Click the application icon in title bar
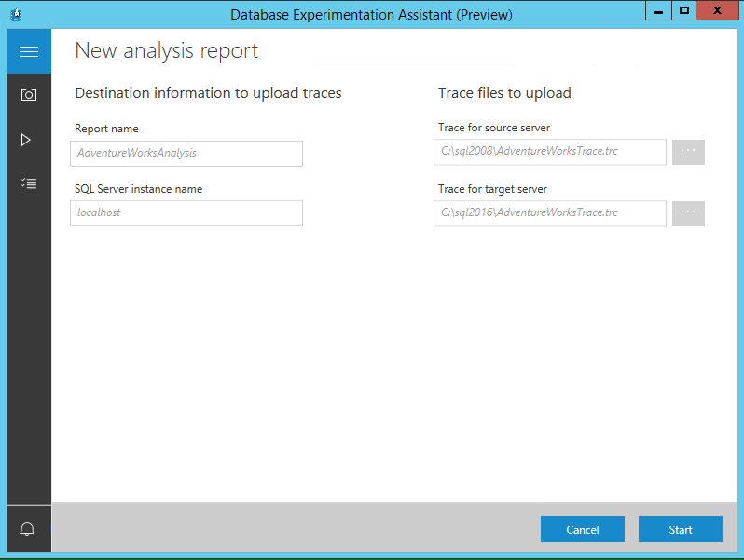Viewport: 744px width, 560px height. tap(16, 14)
